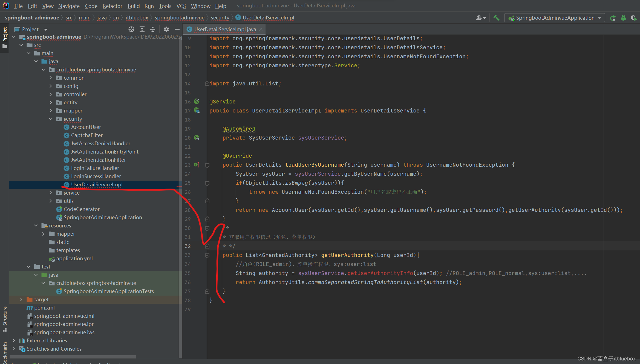Click the gutter override icon on line 23
Screen dimensions: 640x364
tap(197, 165)
